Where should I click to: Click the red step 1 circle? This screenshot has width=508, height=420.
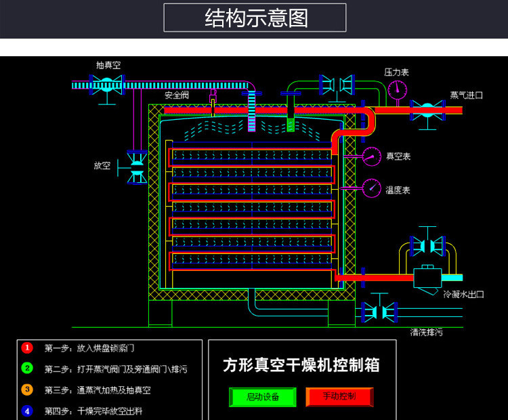pyautogui.click(x=27, y=348)
